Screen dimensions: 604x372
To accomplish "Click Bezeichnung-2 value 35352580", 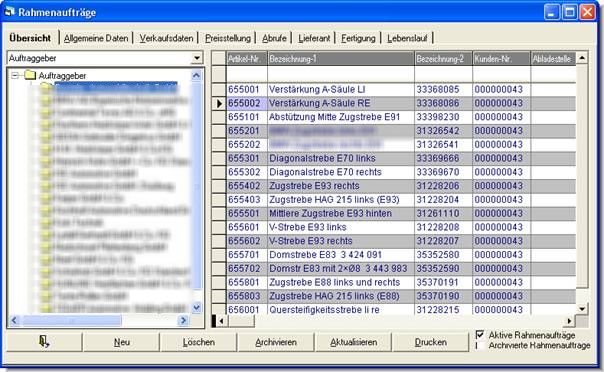I will (x=438, y=255).
